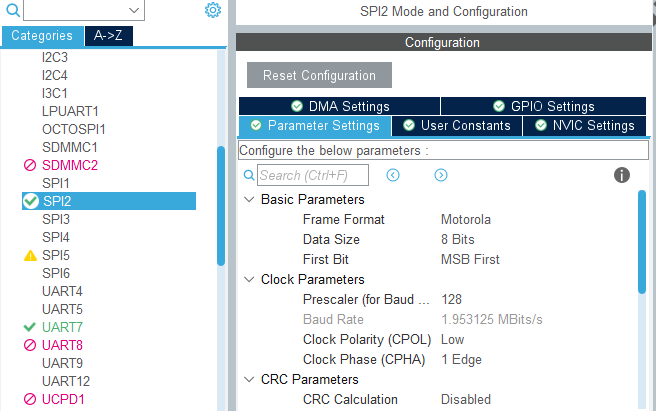Viewport: 656px width, 411px height.
Task: Click the check icon on the GPIO Settings tab
Action: pyautogui.click(x=499, y=106)
